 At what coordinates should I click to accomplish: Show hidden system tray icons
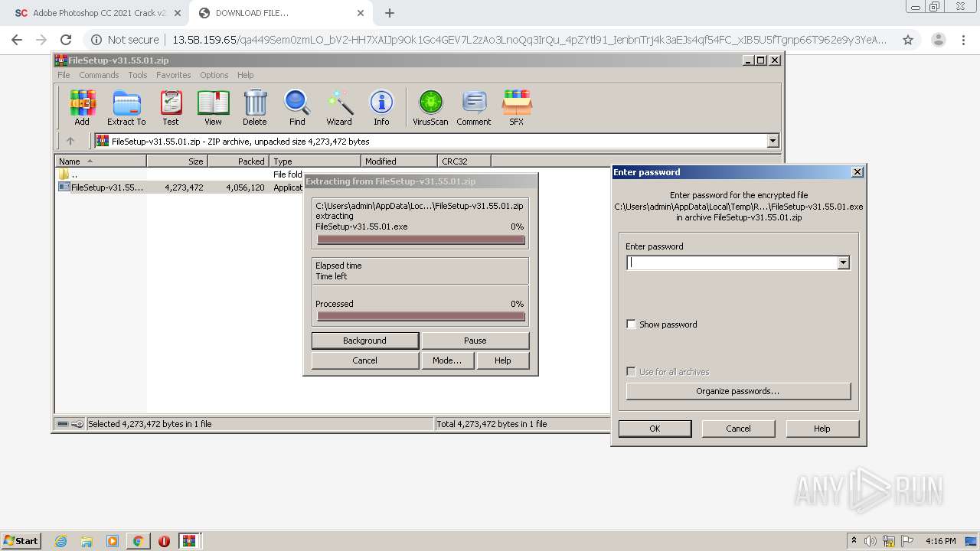[x=854, y=541]
